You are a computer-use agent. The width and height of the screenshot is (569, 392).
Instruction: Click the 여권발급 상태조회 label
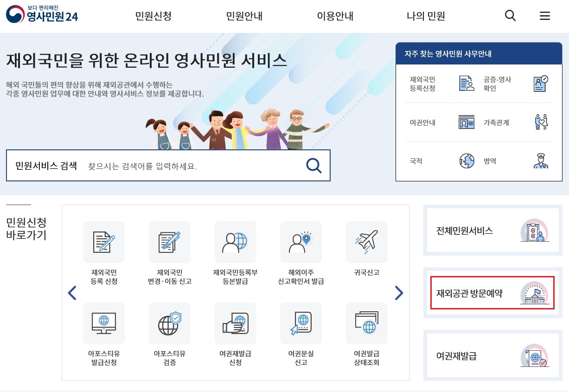coord(367,358)
